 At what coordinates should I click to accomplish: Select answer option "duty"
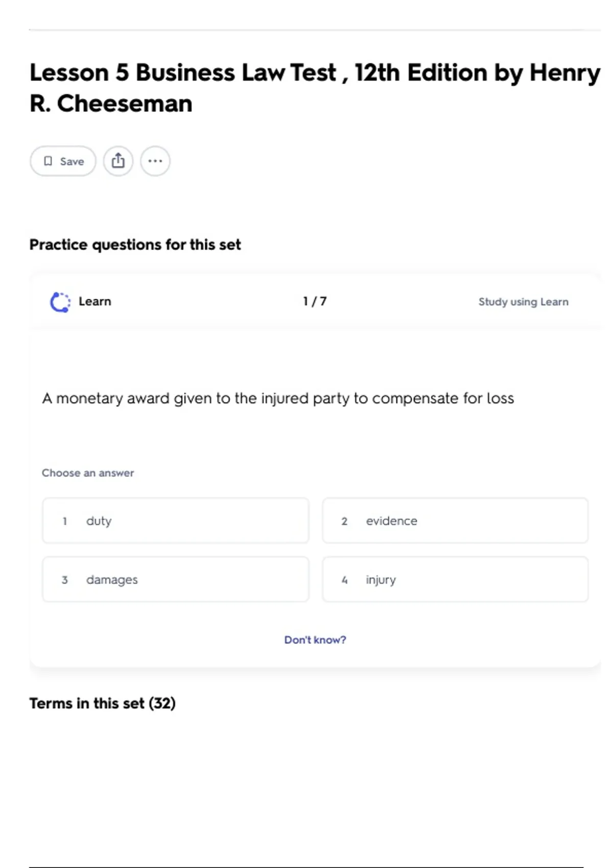176,521
